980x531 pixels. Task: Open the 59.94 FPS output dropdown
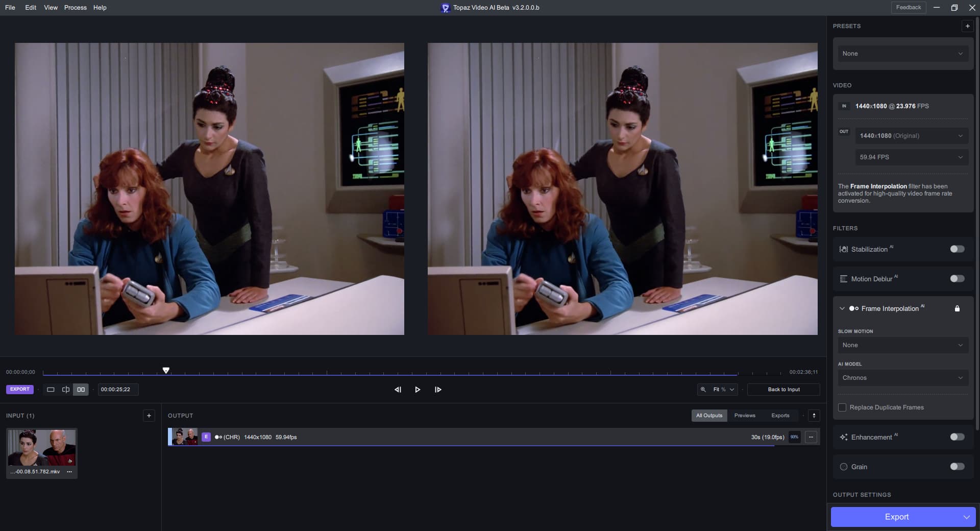coord(911,157)
